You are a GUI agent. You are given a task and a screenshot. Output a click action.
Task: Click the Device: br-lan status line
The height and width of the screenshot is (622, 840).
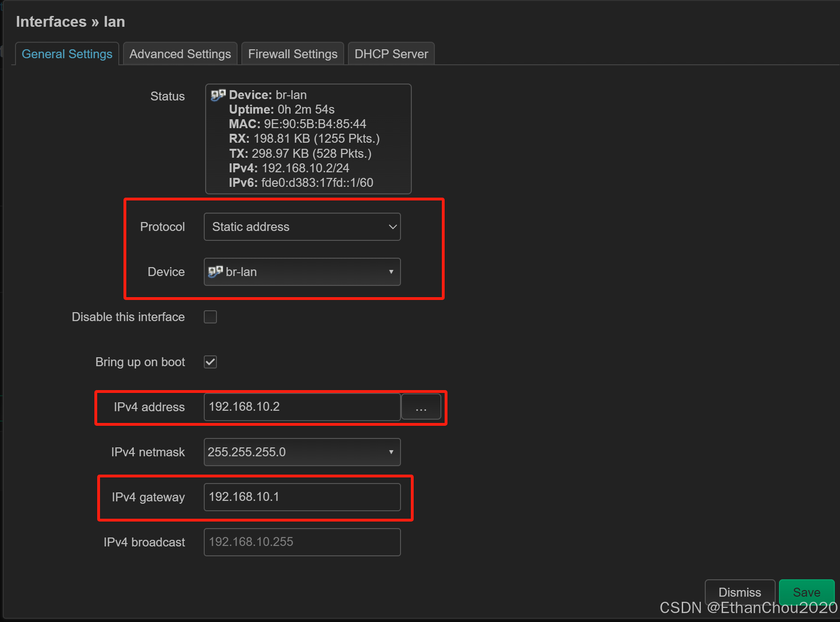point(268,95)
